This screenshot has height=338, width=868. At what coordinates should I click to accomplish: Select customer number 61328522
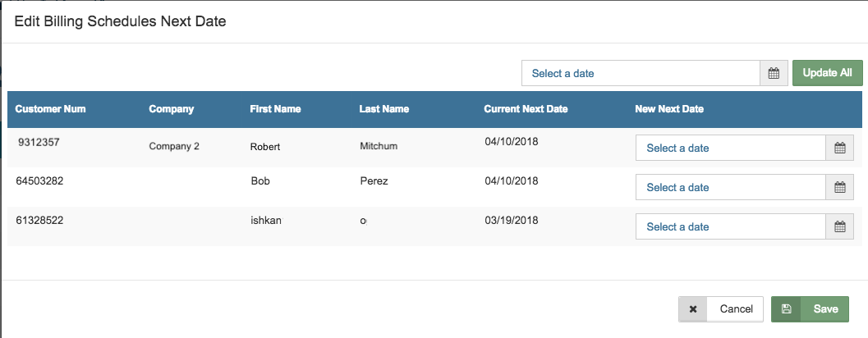coord(39,220)
